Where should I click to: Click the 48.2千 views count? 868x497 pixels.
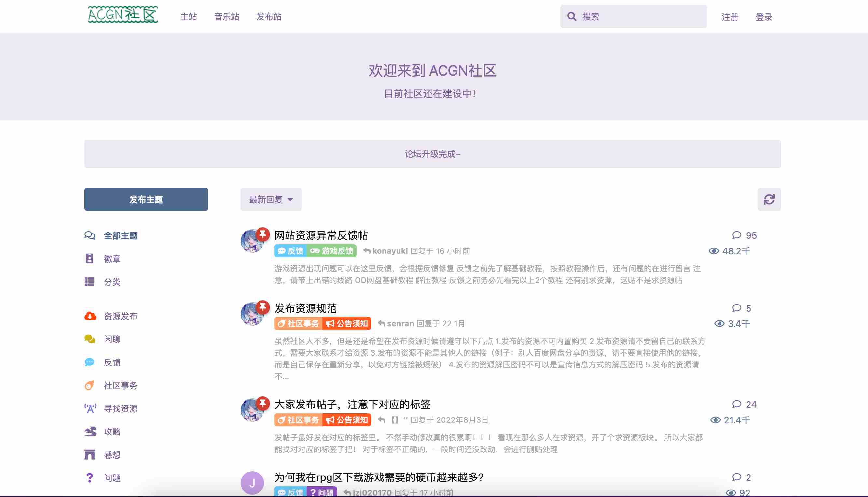730,251
